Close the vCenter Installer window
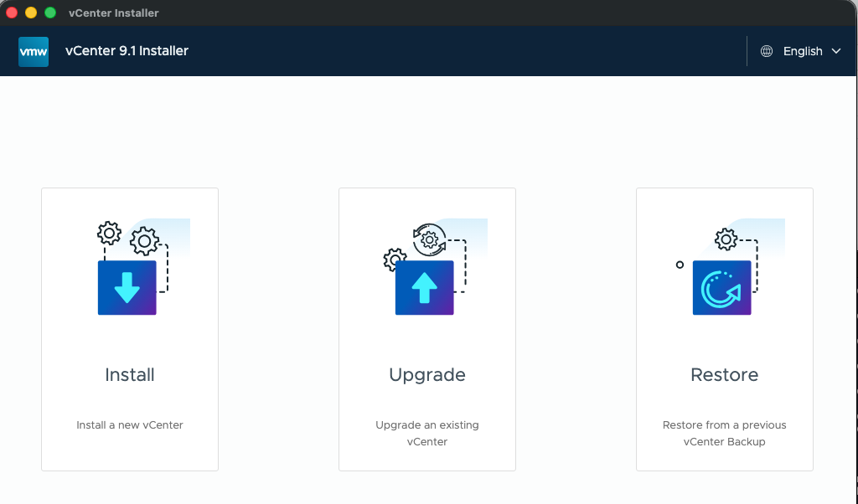 point(12,13)
